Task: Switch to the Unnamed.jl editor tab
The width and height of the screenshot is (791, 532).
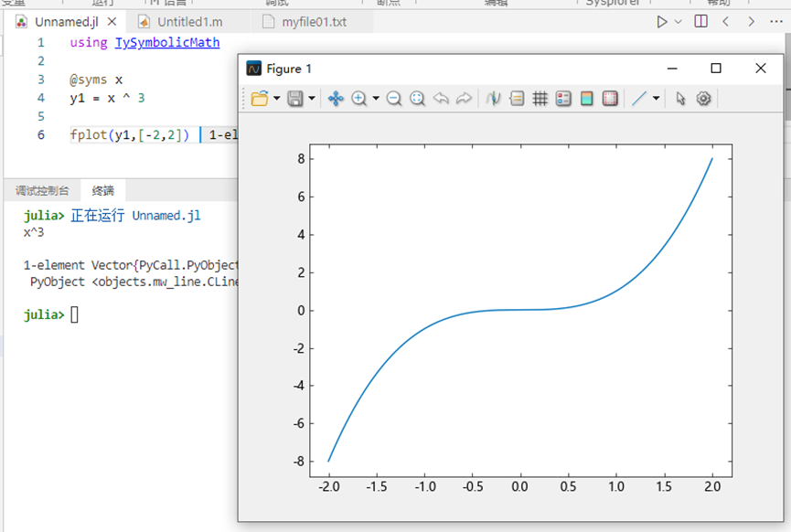Action: pyautogui.click(x=66, y=22)
